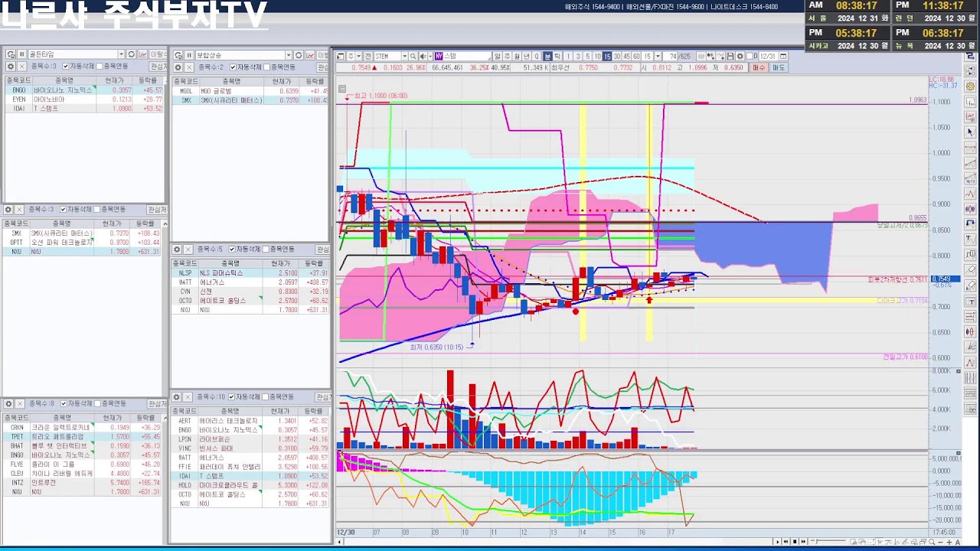980x551 pixels.
Task: Click the 매도 sell button
Action: (778, 67)
